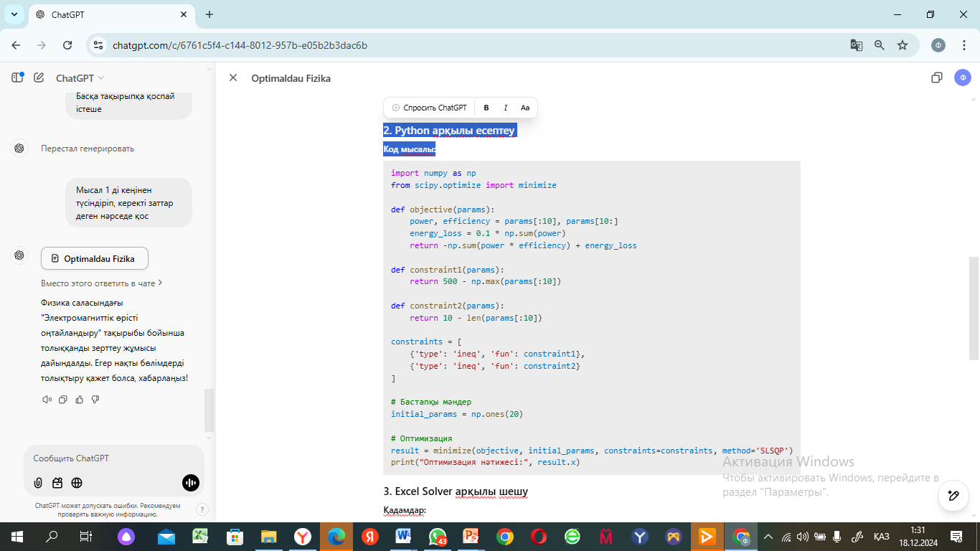
Task: Copy the assistant response
Action: pos(63,399)
